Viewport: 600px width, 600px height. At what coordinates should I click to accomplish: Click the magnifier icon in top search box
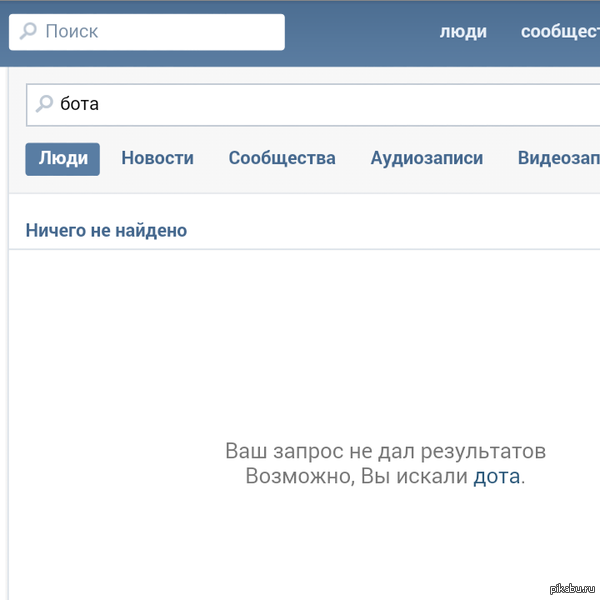click(x=28, y=31)
